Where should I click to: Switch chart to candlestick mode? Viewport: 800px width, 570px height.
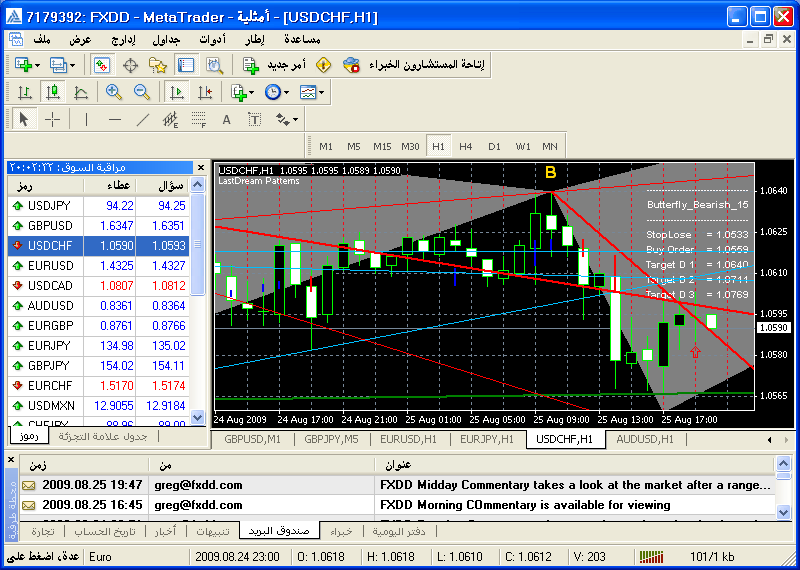click(53, 92)
